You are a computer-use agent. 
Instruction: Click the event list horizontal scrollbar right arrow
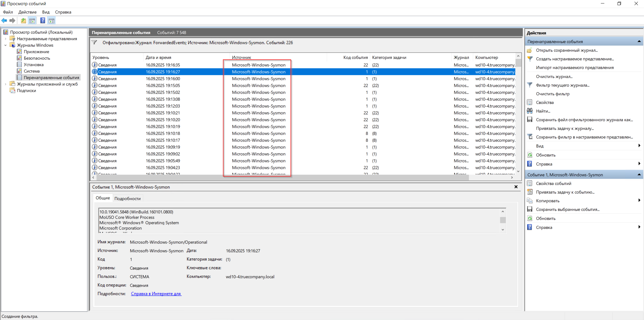512,178
